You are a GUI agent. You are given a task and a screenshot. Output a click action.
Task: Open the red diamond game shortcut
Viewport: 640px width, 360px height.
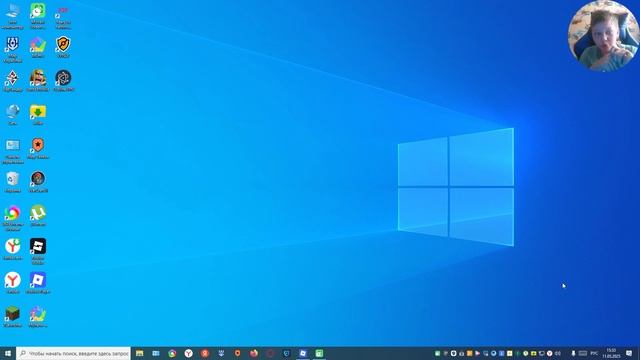pos(13,80)
